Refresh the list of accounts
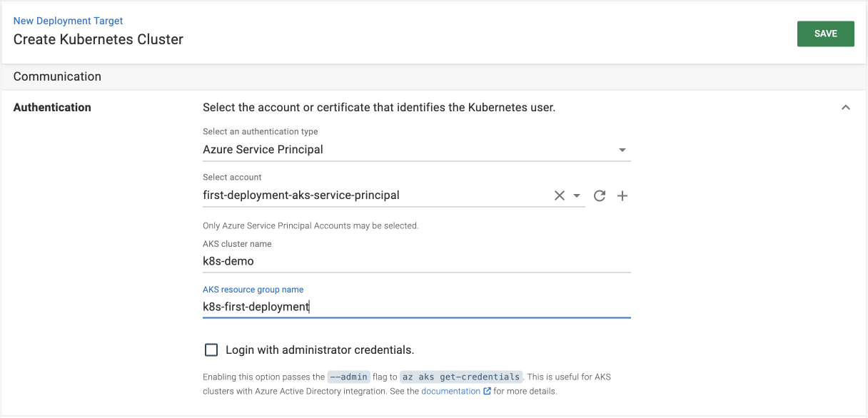868x418 pixels. point(600,195)
